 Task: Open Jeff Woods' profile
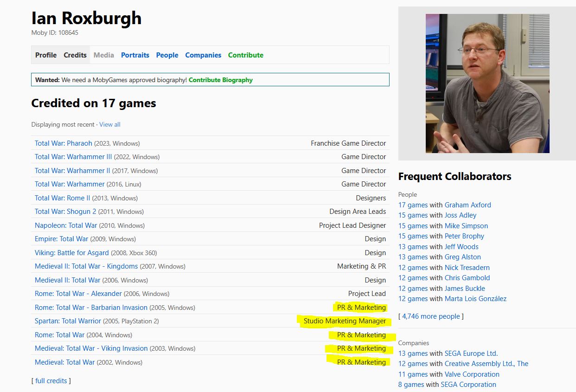pyautogui.click(x=461, y=247)
